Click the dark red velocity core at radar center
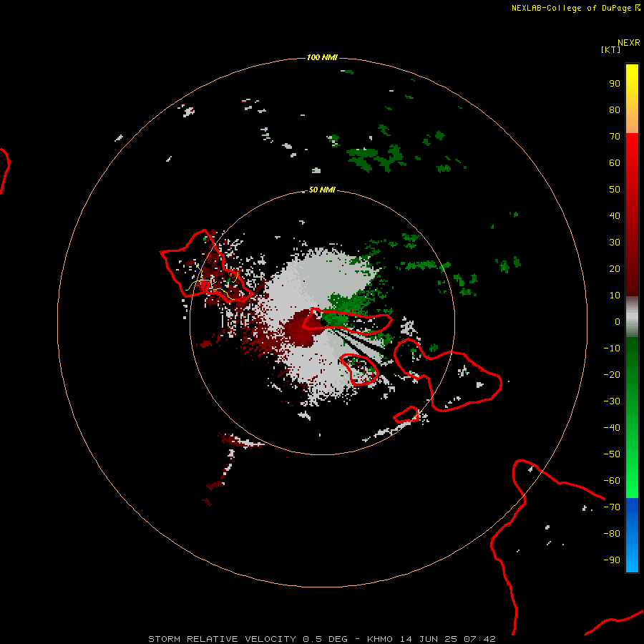The height and width of the screenshot is (644, 644). pyautogui.click(x=304, y=328)
